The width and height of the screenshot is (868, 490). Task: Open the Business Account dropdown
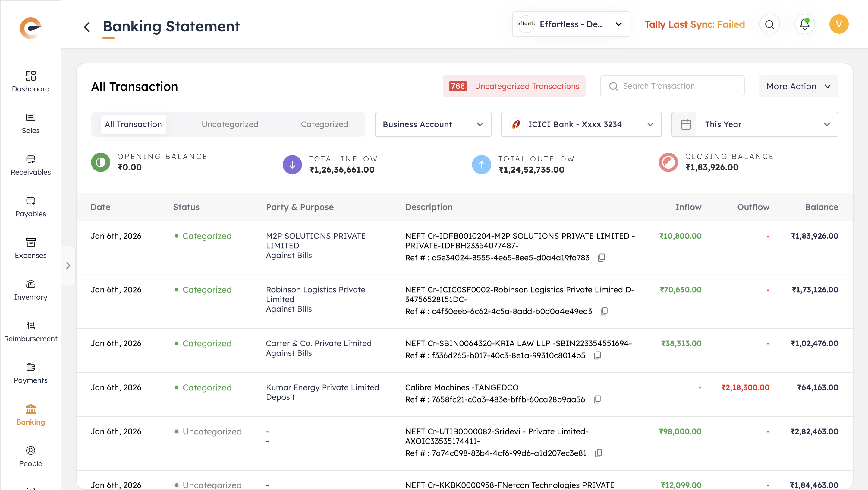[433, 124]
